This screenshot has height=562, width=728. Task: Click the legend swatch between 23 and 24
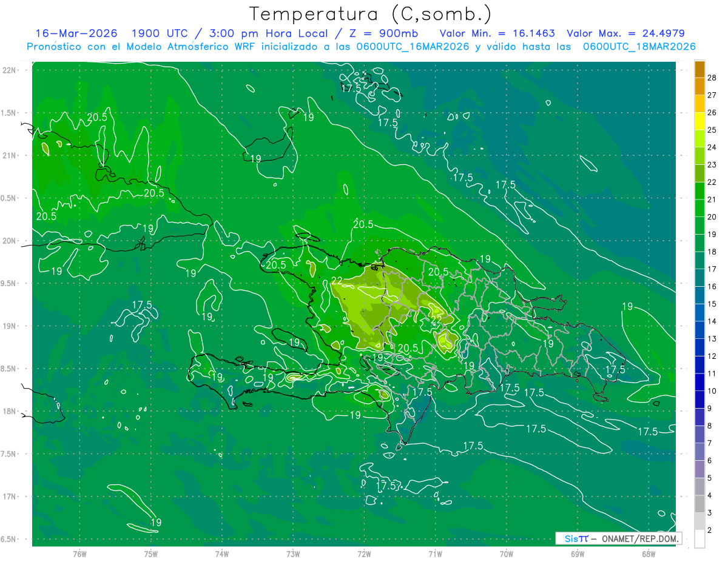click(x=699, y=156)
